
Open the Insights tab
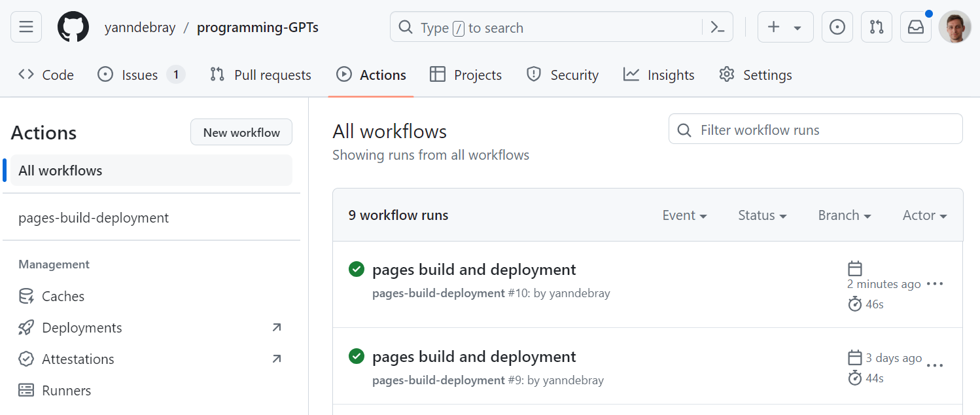(659, 75)
